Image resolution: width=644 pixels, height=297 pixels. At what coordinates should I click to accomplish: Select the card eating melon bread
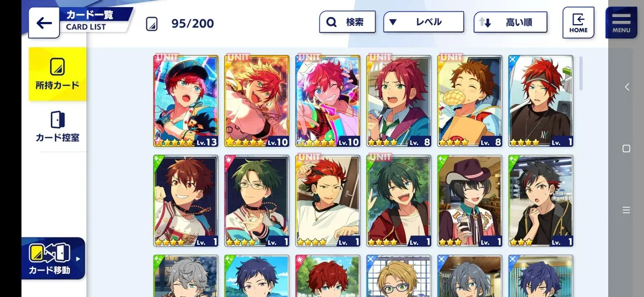coord(470,101)
